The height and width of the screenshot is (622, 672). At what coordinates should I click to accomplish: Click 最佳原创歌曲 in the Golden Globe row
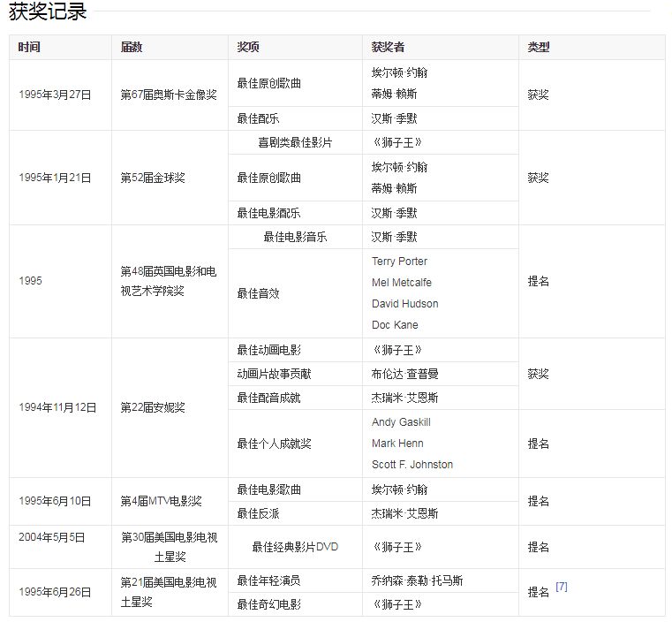point(268,178)
